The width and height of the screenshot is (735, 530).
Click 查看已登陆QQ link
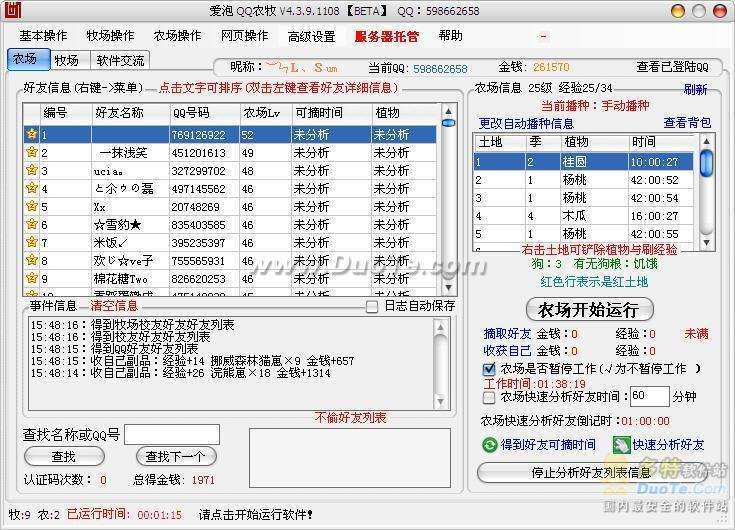[672, 67]
